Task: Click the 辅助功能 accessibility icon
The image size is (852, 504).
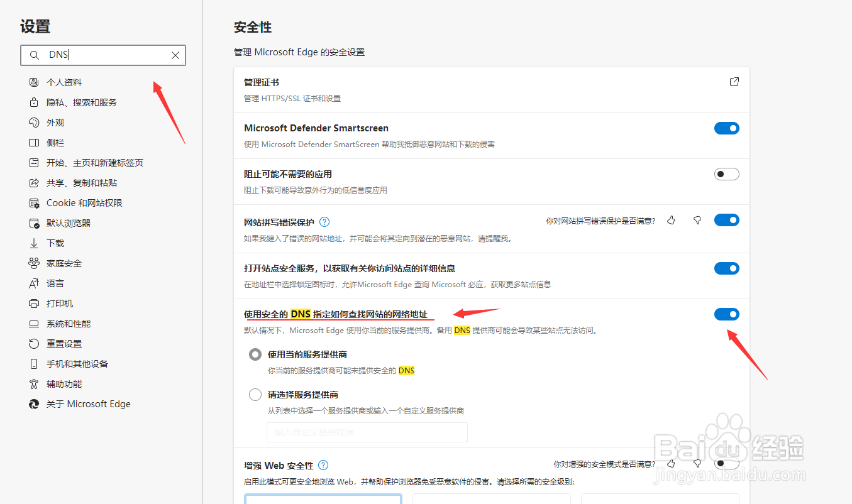Action: pyautogui.click(x=34, y=384)
